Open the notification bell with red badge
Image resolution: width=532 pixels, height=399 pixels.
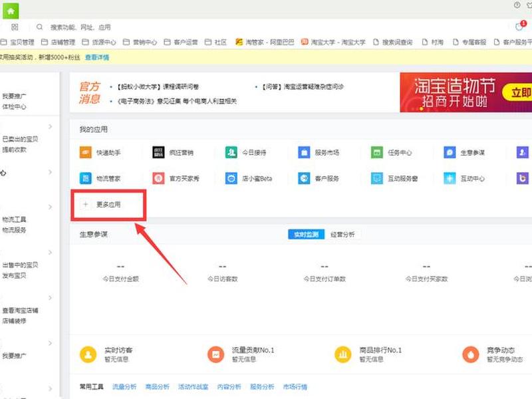pyautogui.click(x=519, y=27)
